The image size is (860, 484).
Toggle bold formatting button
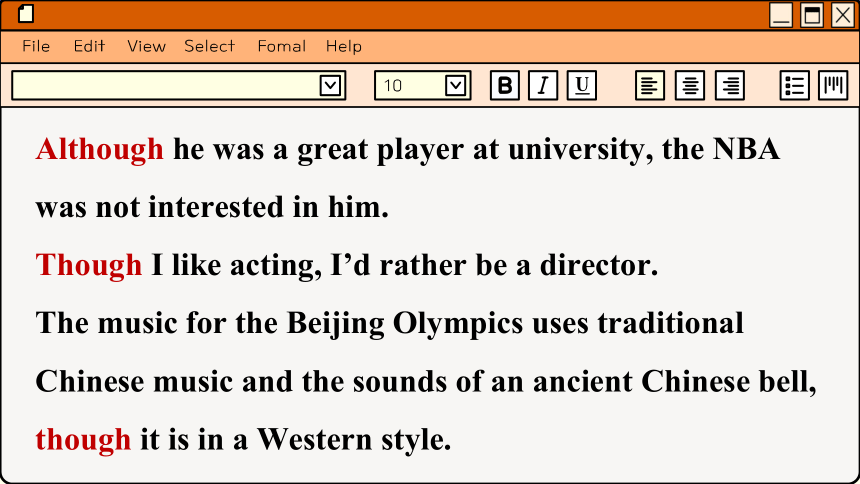(x=505, y=85)
